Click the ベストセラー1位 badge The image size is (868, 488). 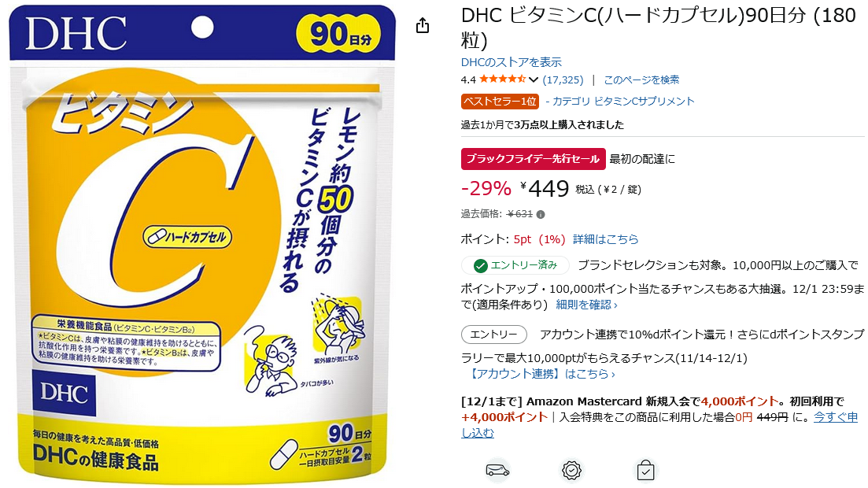click(500, 102)
